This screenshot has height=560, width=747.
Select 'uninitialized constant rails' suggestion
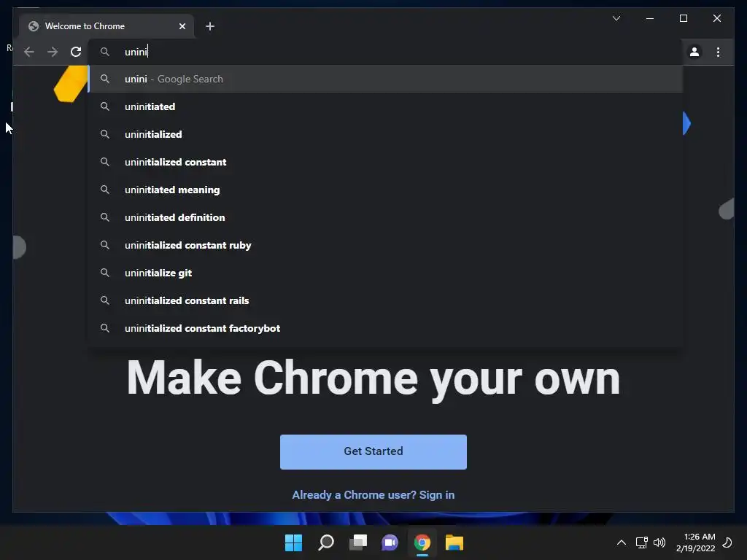385,300
